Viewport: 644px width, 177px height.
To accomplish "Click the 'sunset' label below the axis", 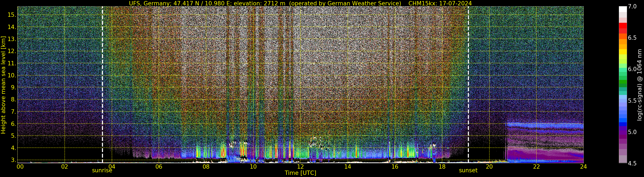I will 468,171.
